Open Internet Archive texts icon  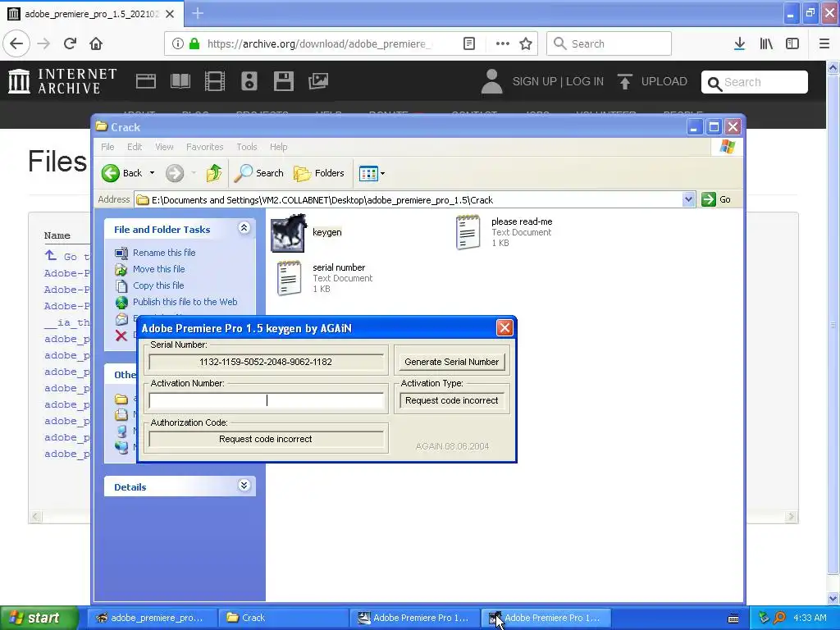tap(180, 81)
